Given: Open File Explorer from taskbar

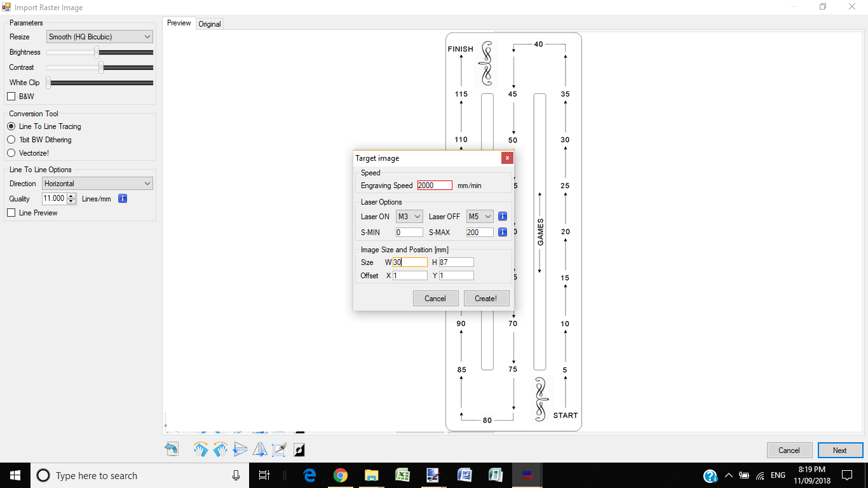Looking at the screenshot, I should click(x=372, y=475).
